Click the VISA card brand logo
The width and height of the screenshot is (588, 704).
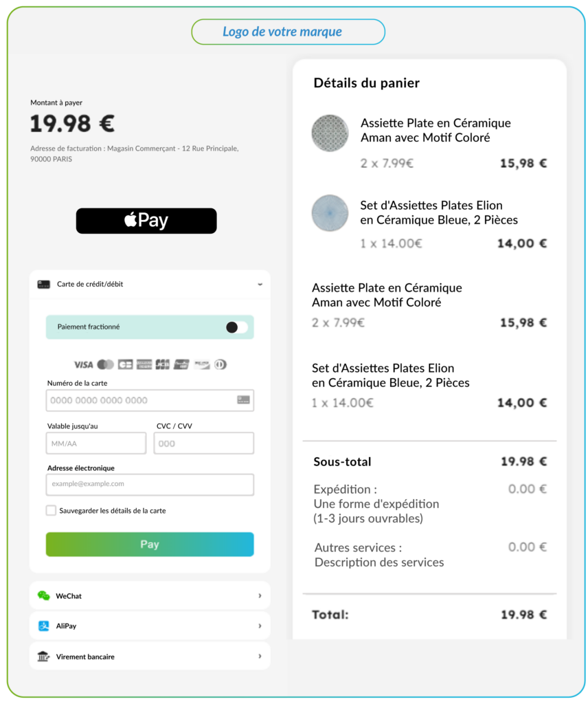(83, 364)
